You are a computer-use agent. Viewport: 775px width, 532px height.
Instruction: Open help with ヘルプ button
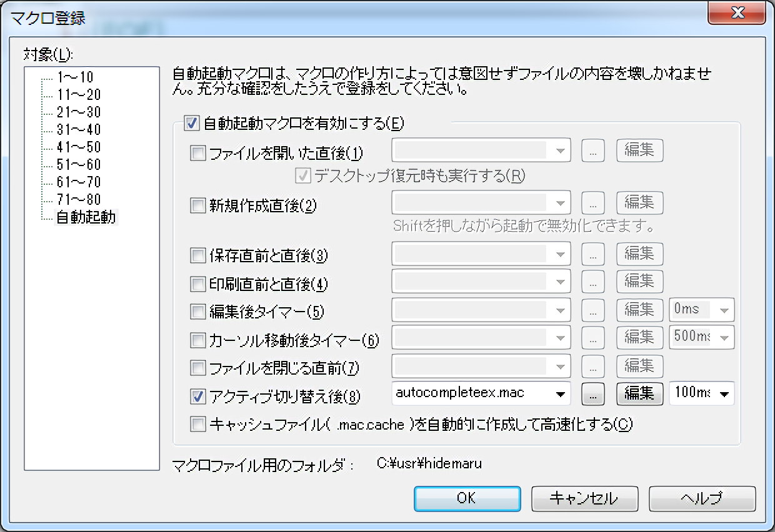coord(702,498)
